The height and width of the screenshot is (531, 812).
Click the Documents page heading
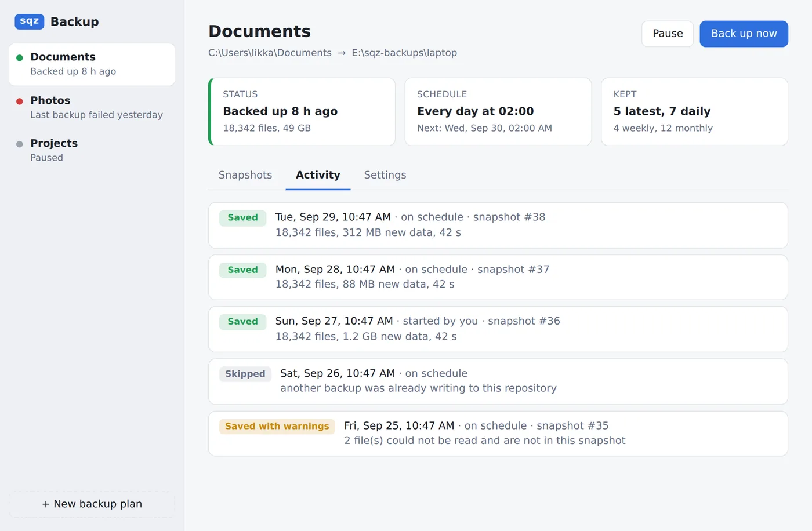pos(259,31)
